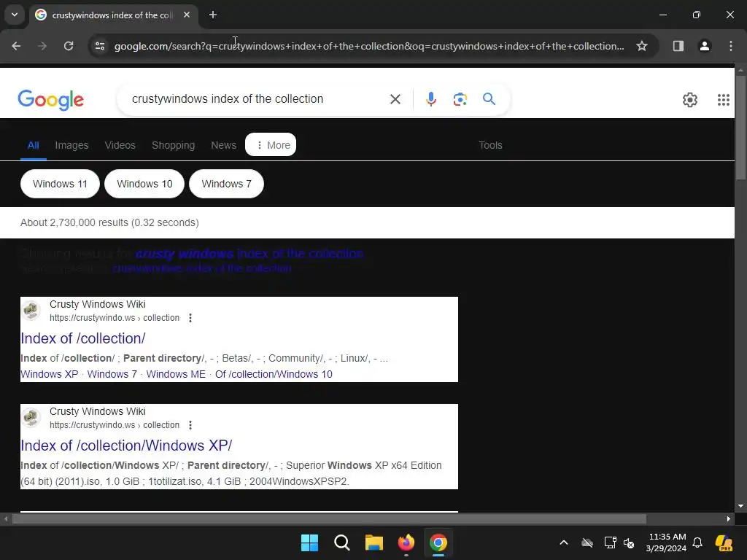Screen dimensions: 747x560
Task: Select the All results tab
Action: point(33,145)
